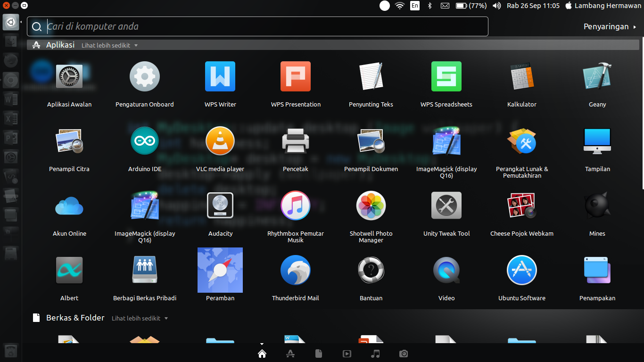The height and width of the screenshot is (362, 644).
Task: Start WPS Spreadsheets
Action: point(446,76)
